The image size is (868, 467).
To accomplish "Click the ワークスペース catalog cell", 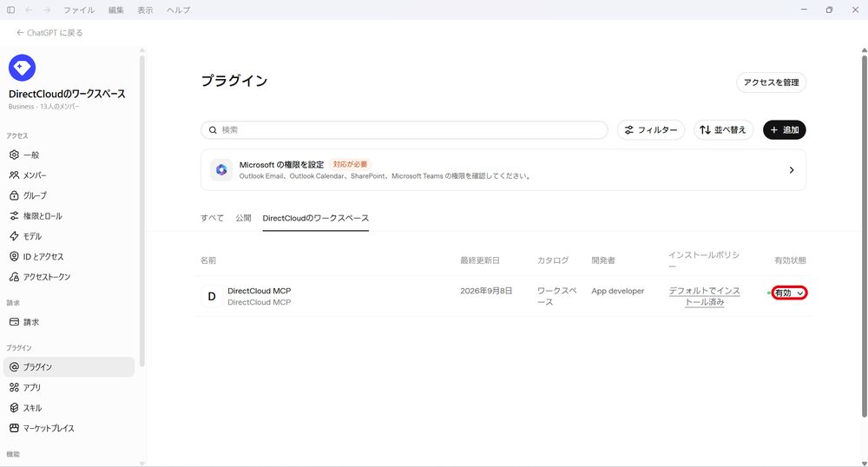I will point(557,296).
